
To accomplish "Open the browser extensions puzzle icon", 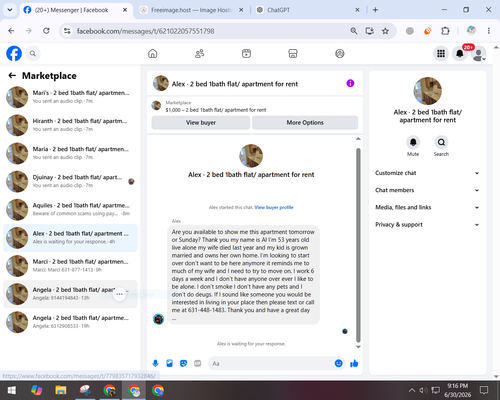I will (445, 31).
